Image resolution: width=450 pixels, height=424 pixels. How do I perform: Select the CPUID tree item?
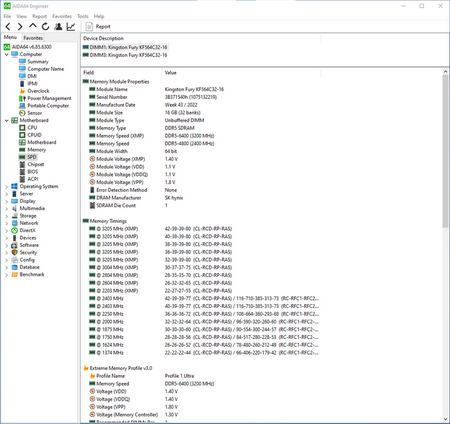pos(34,135)
